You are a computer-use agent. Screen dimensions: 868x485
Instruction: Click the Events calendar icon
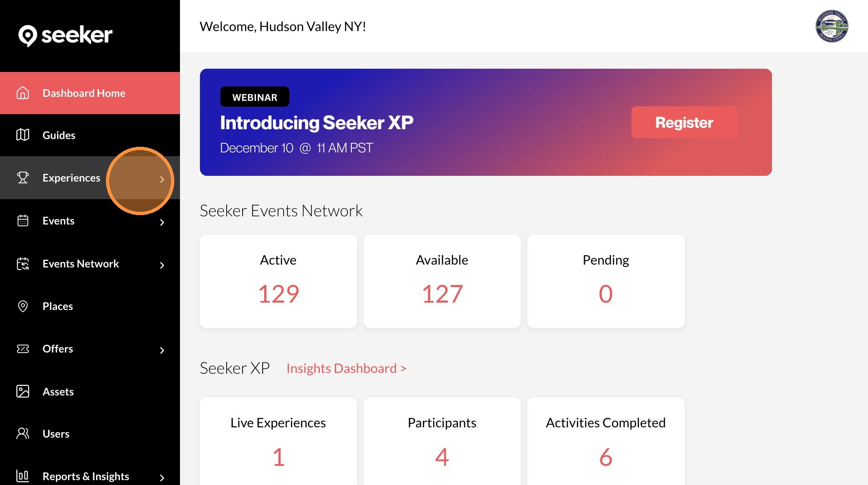pyautogui.click(x=23, y=221)
